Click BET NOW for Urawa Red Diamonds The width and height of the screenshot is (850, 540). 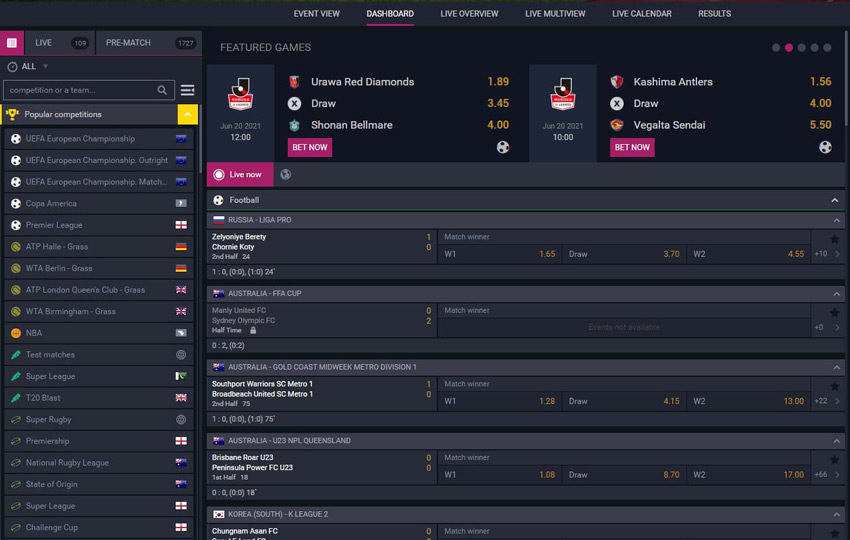[310, 147]
